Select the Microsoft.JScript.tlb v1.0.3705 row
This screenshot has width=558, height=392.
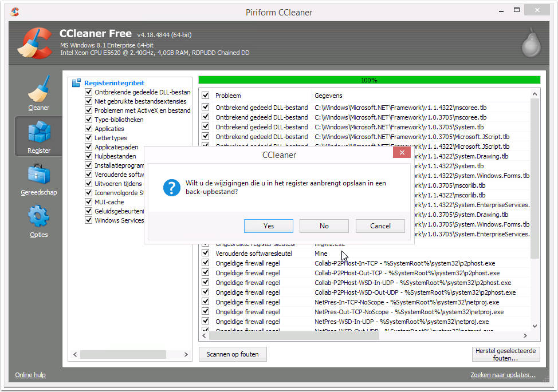366,137
